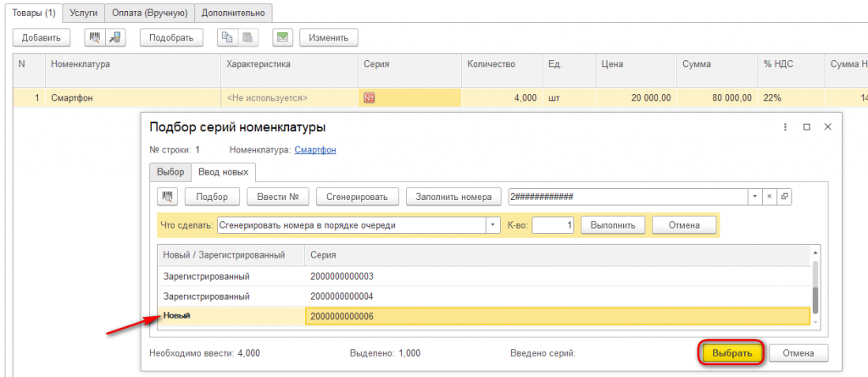868x377 pixels.
Task: Open the Дополнительно tab
Action: 233,13
